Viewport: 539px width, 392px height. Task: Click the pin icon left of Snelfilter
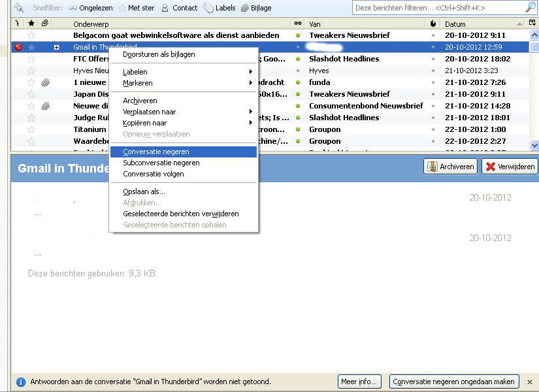coord(19,8)
